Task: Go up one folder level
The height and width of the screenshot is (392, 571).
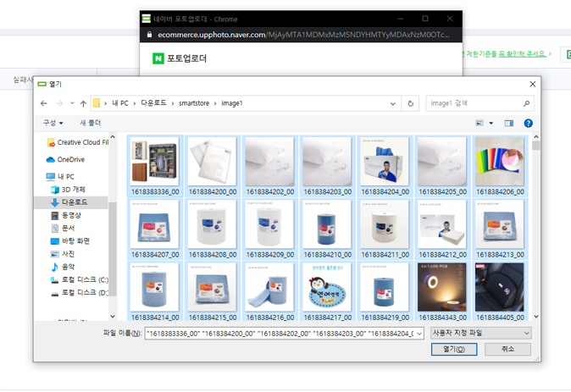Action: click(x=83, y=103)
